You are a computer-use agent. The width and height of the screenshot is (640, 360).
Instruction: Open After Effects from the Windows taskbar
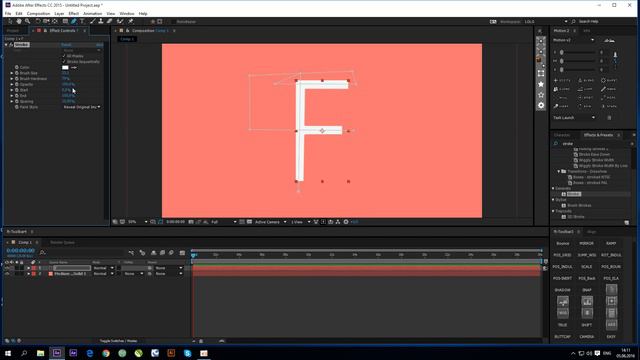pos(57,353)
